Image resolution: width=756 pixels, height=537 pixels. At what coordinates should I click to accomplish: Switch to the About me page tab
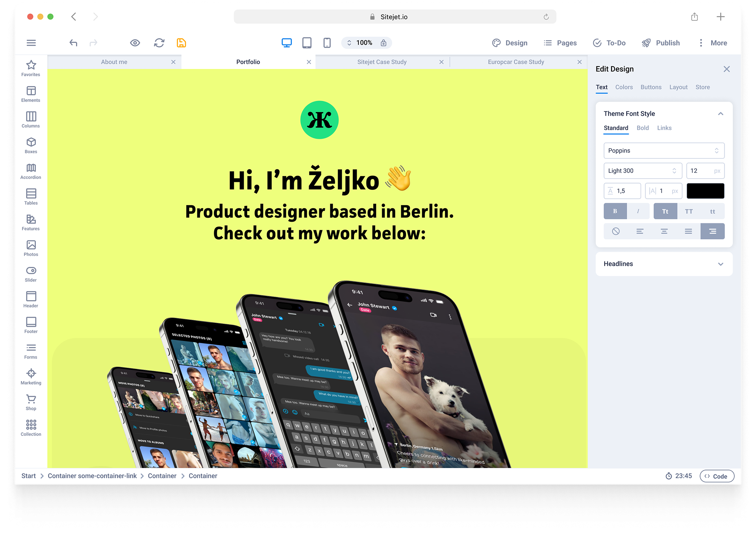pyautogui.click(x=114, y=62)
